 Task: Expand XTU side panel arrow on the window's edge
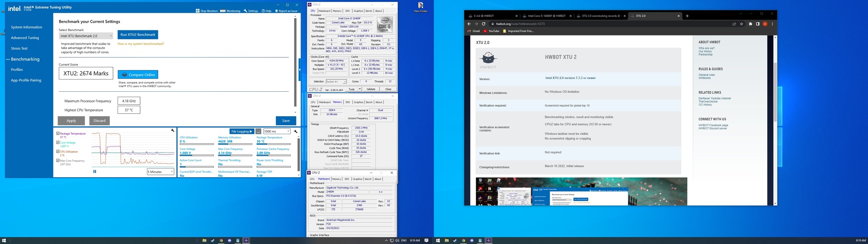pyautogui.click(x=299, y=69)
